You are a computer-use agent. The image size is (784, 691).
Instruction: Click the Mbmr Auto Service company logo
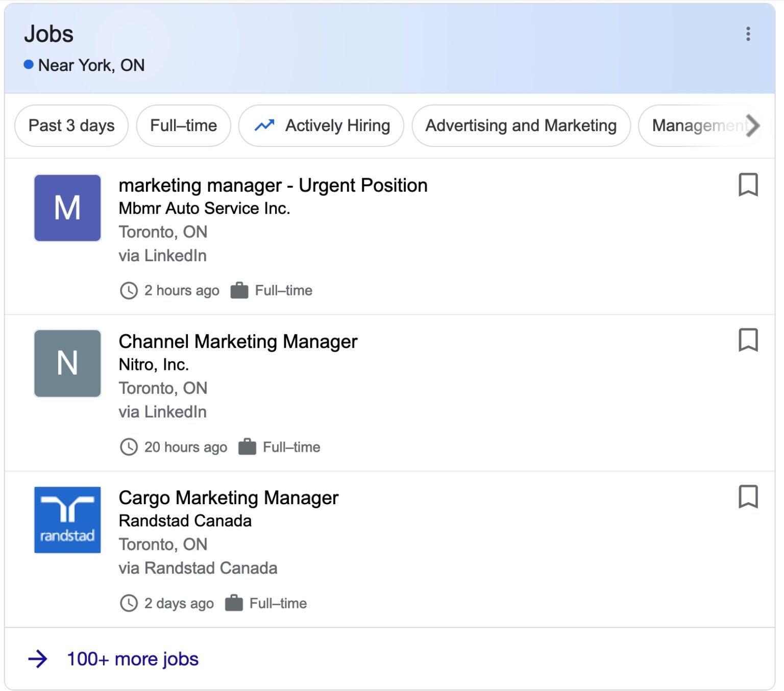click(67, 208)
